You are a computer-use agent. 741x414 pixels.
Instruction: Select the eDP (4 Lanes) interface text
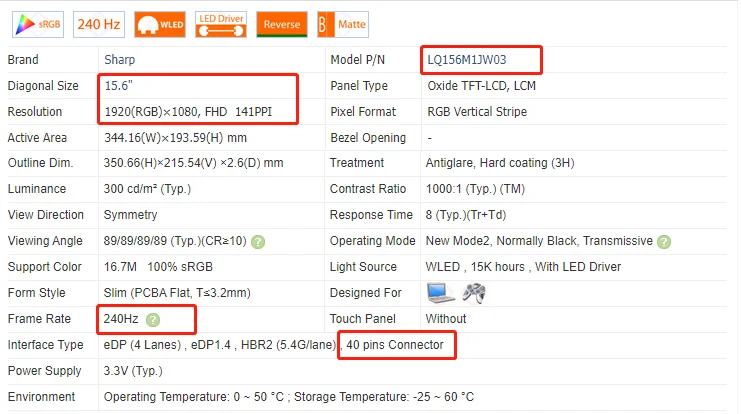(142, 345)
